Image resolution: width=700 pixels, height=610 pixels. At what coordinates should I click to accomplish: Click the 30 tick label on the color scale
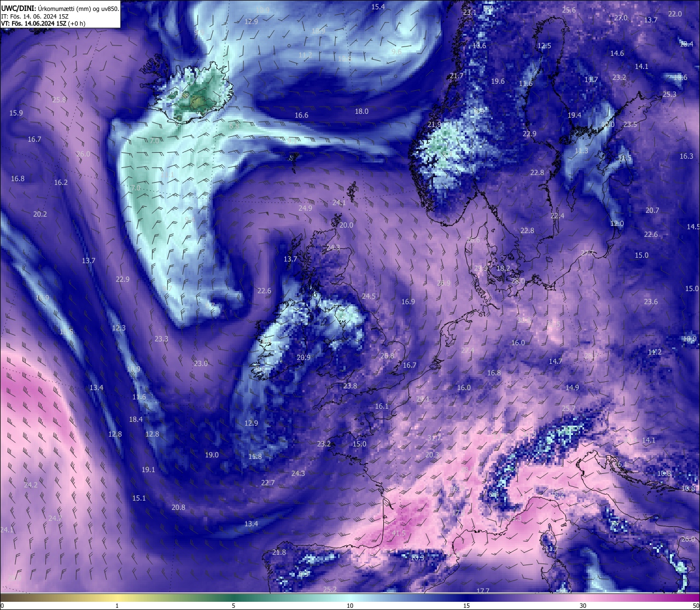[583, 606]
